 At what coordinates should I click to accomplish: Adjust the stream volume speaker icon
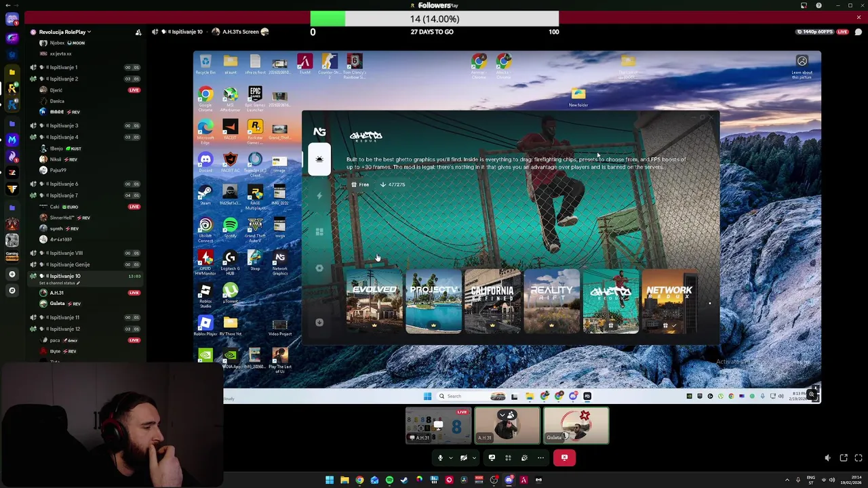[x=827, y=458]
